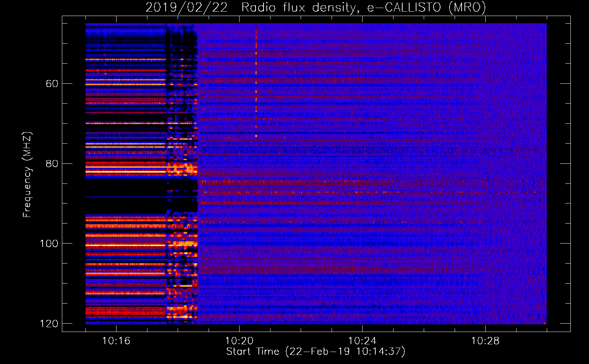Select the 120 frequency tick label

coord(49,324)
